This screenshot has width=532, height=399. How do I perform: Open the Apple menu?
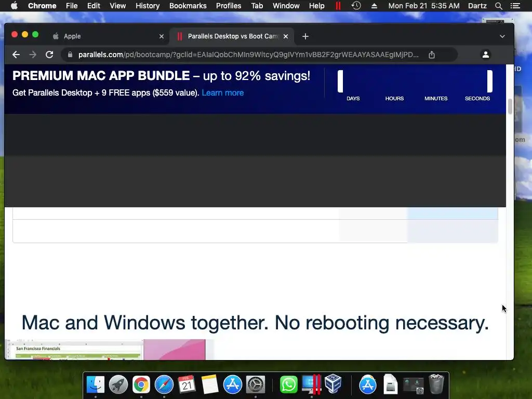(x=14, y=6)
